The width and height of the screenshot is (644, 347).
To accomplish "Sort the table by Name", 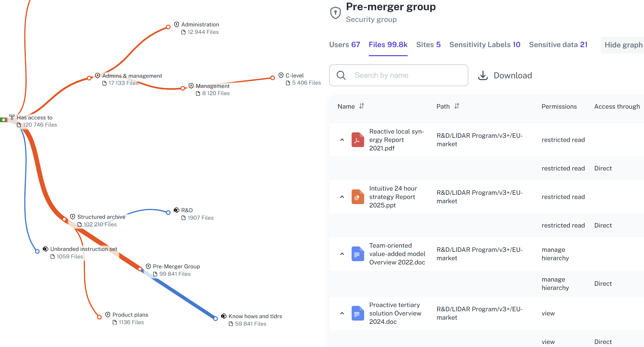I will click(362, 106).
